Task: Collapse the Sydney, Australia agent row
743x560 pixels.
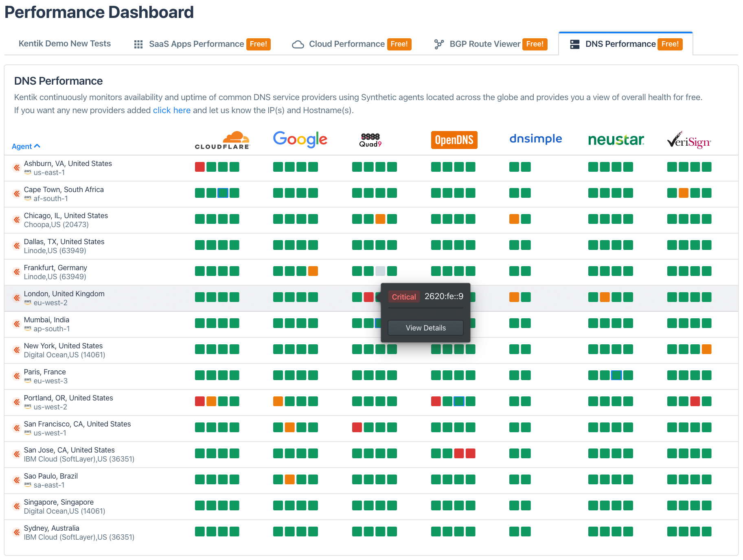Action: (x=16, y=532)
